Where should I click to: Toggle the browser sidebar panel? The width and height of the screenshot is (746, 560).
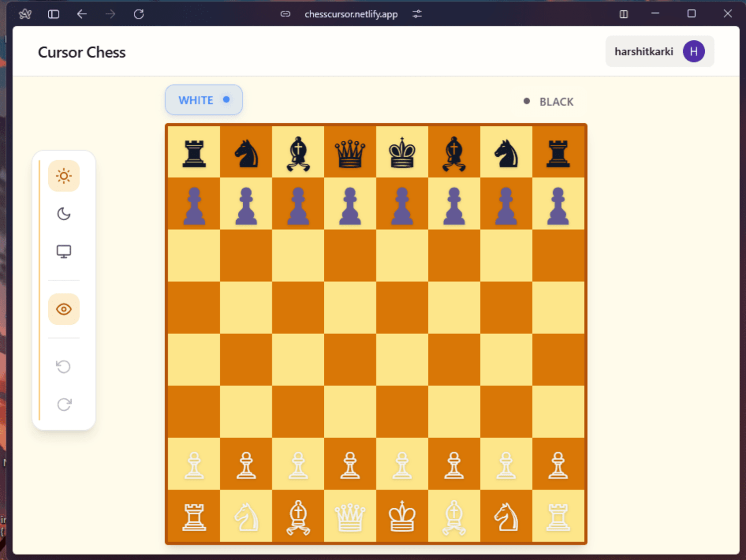pyautogui.click(x=54, y=14)
